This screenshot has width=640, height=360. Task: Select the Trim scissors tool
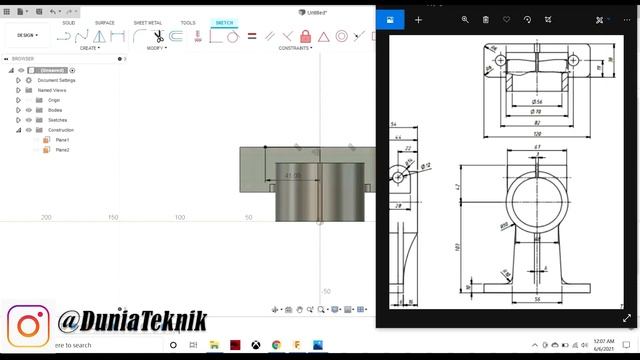[x=159, y=37]
